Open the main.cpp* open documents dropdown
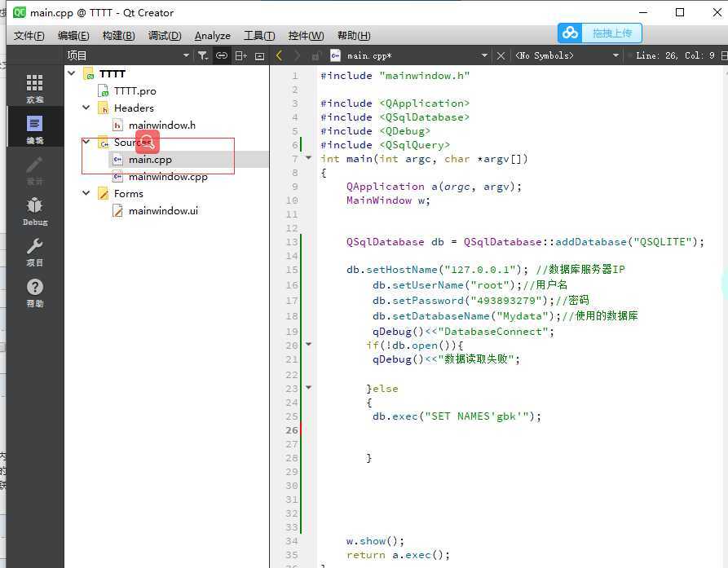Image resolution: width=728 pixels, height=568 pixels. (484, 55)
